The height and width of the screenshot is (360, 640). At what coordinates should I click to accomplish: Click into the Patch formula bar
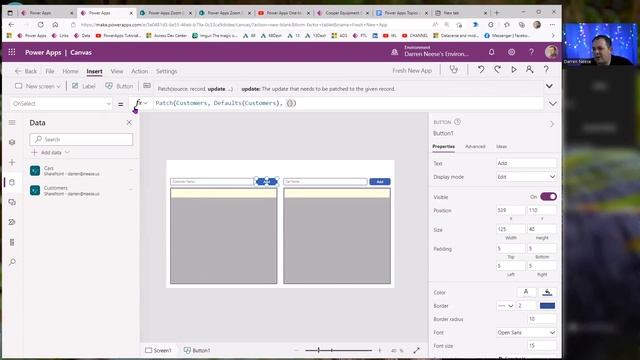point(347,103)
